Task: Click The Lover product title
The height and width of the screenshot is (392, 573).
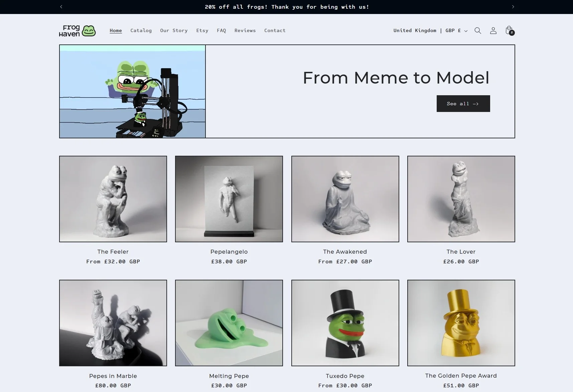Action: [x=461, y=252]
